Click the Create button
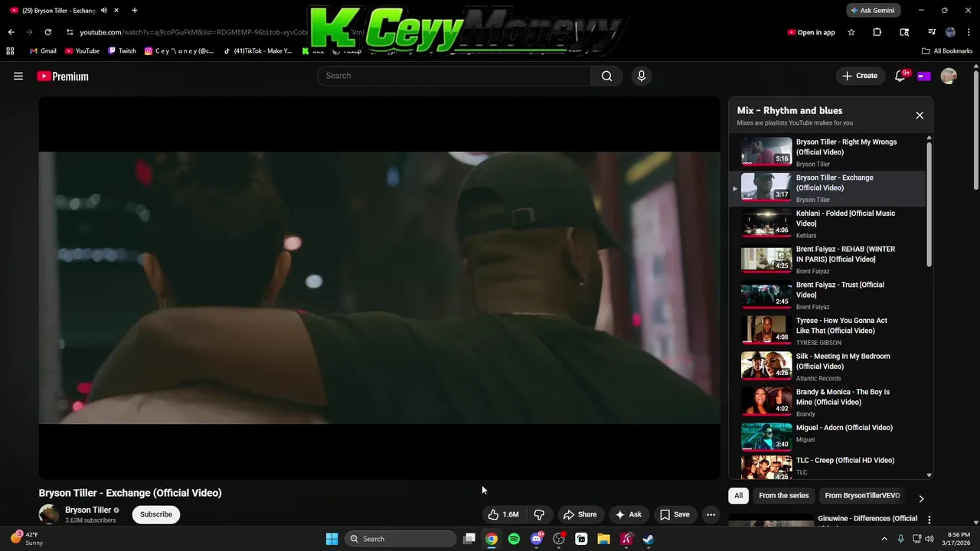The height and width of the screenshot is (551, 980). tap(860, 76)
